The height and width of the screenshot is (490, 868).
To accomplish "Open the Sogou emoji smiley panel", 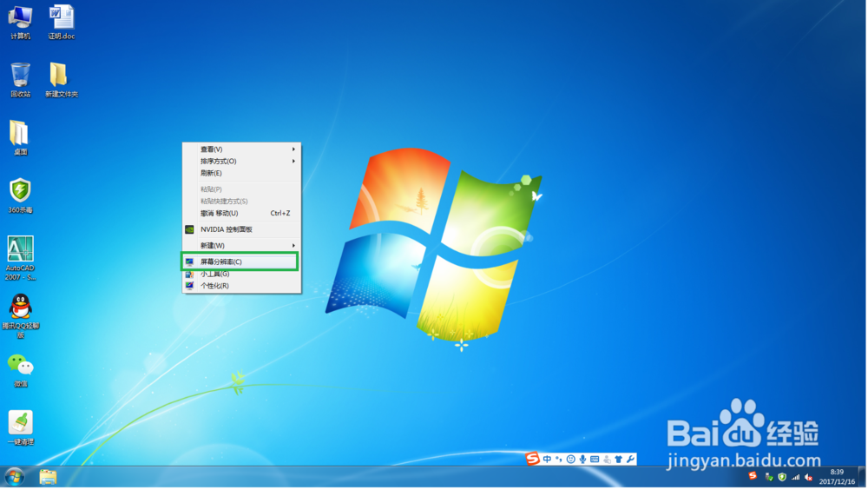I will [571, 459].
